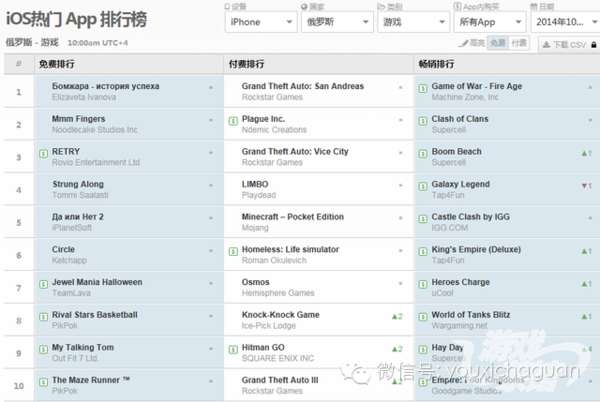Open the 2014年10 date dropdown
The width and height of the screenshot is (600, 402).
566,22
